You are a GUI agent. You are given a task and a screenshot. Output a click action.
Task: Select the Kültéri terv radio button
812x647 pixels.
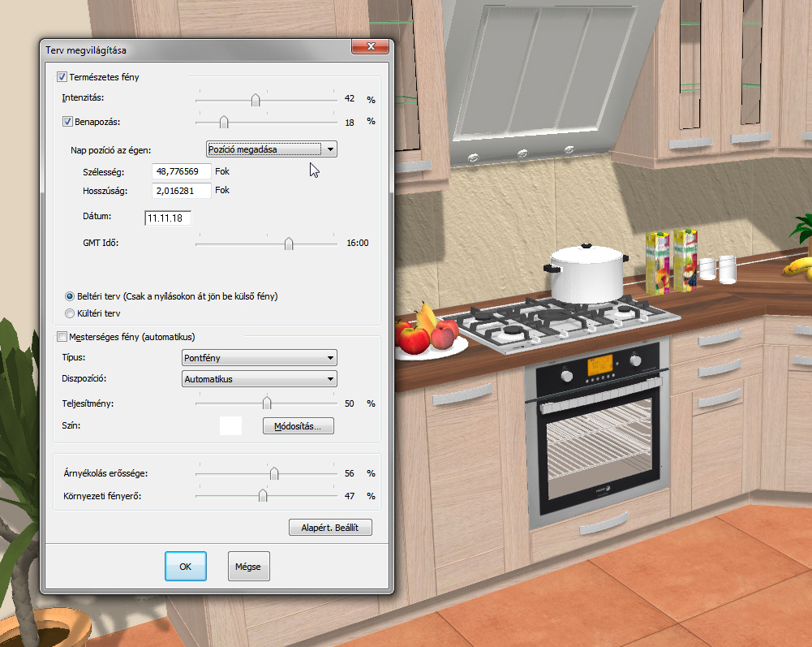pyautogui.click(x=70, y=313)
